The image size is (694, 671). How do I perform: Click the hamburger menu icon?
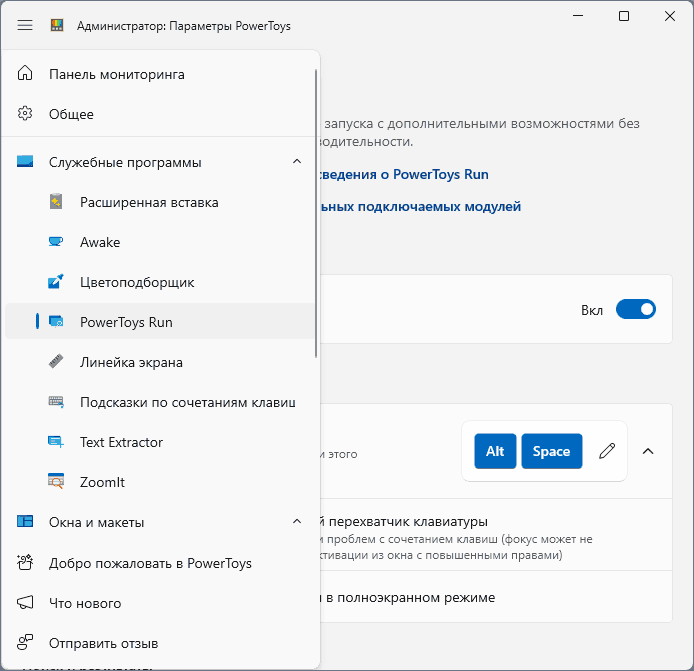(25, 26)
